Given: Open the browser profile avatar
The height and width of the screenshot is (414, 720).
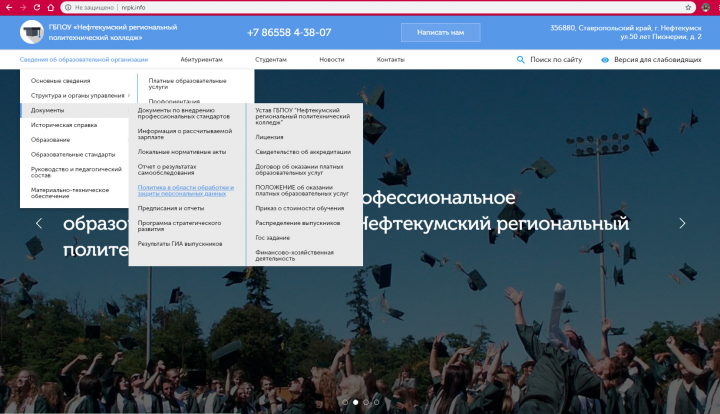Looking at the screenshot, I should pos(705,7).
